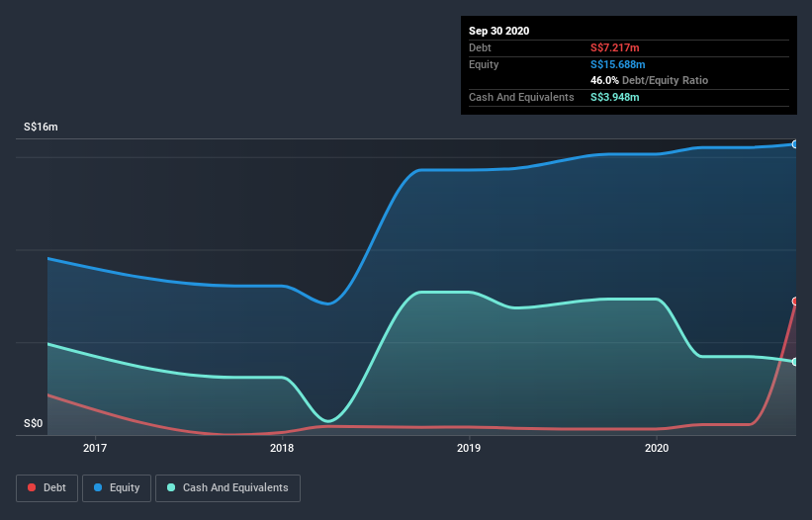This screenshot has width=812, height=520.
Task: Click the red Debt endpoint marker
Action: click(x=795, y=302)
